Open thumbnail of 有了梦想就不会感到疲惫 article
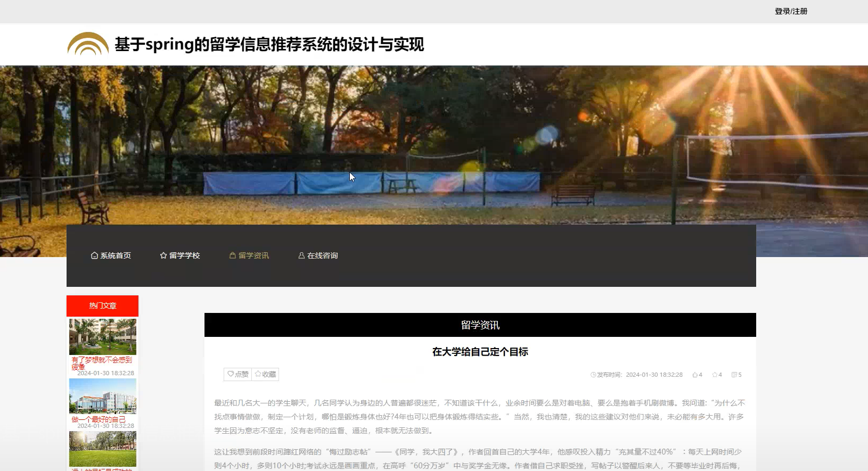Image resolution: width=868 pixels, height=471 pixels. [103, 337]
